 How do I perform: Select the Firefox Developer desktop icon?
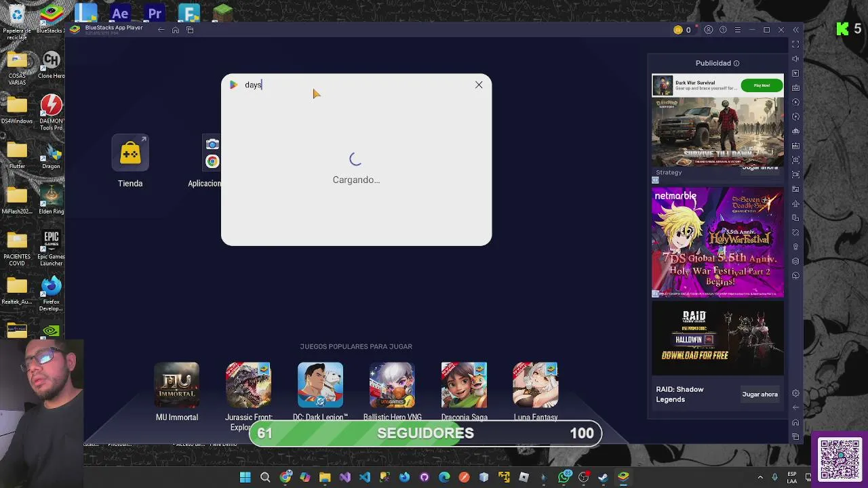51,294
